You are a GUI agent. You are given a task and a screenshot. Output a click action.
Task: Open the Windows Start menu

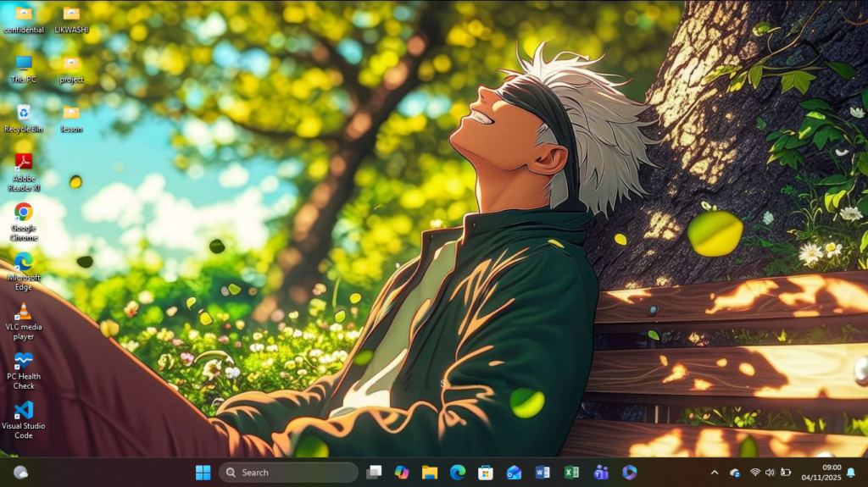[x=203, y=472]
